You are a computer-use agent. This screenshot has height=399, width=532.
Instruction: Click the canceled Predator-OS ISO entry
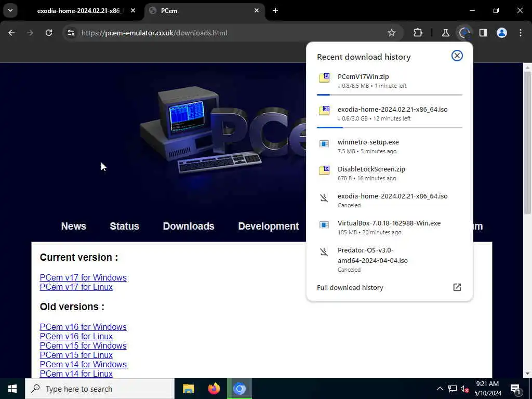click(390, 260)
